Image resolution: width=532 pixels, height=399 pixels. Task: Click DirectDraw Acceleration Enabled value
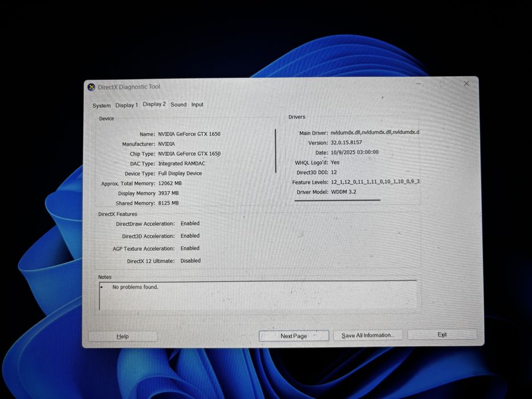point(190,223)
